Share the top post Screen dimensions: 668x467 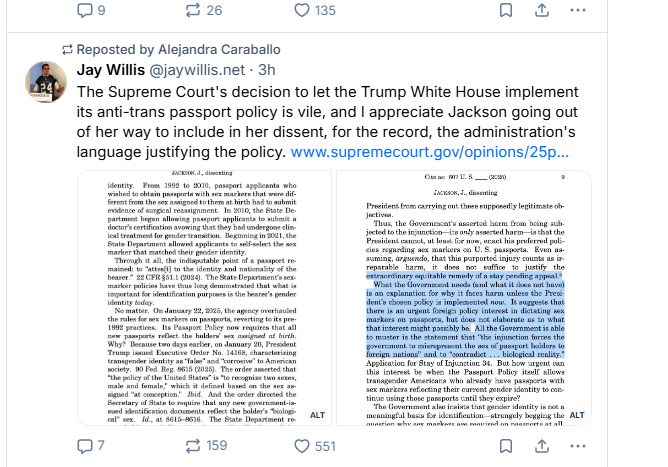point(542,10)
